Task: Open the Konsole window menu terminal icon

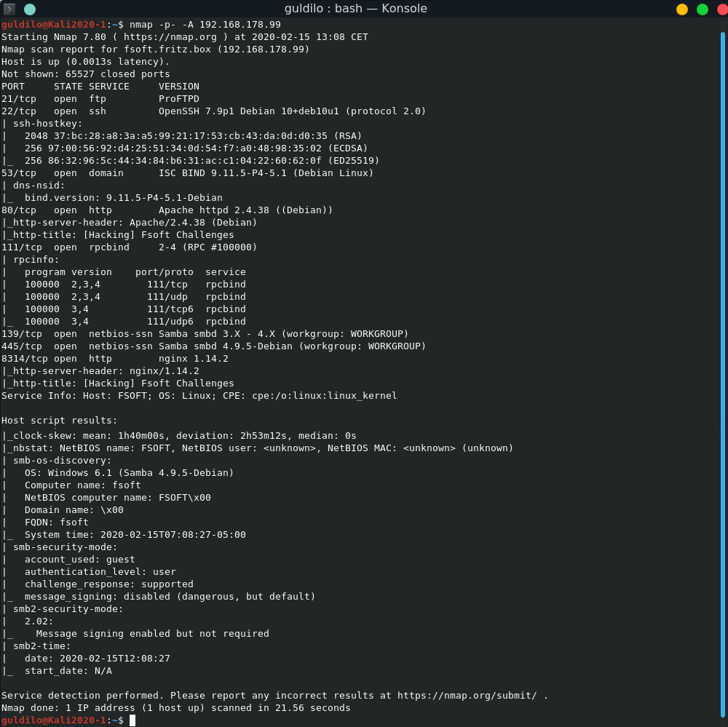Action: (x=9, y=9)
